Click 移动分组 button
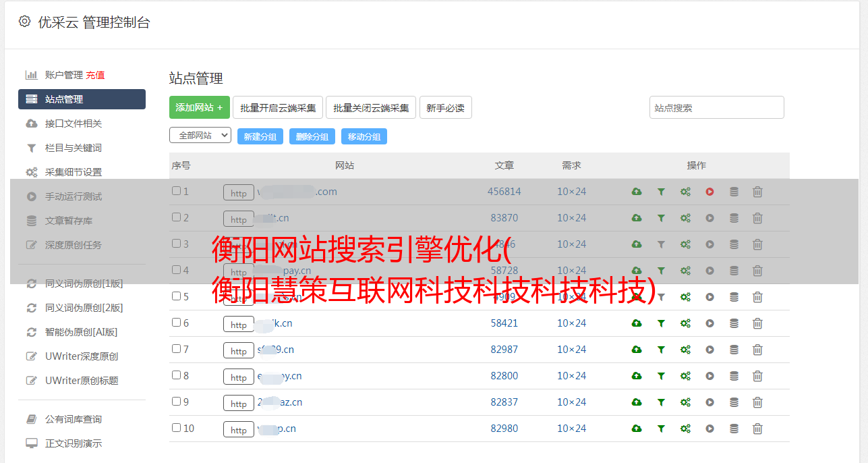The width and height of the screenshot is (868, 463). coord(364,136)
